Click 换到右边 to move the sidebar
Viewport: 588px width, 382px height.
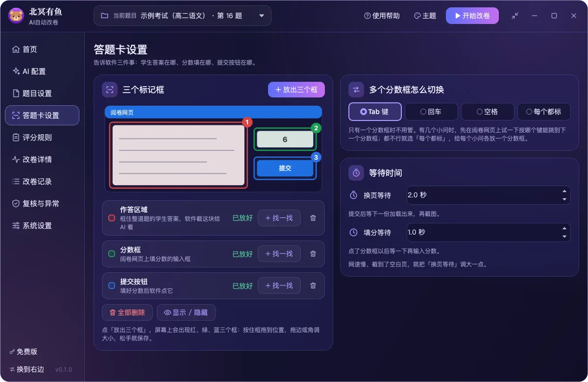pyautogui.click(x=27, y=369)
